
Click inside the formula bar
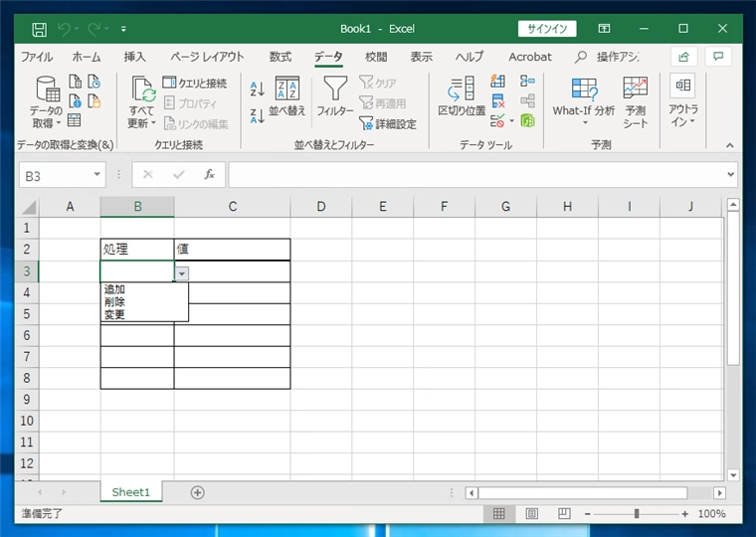[x=477, y=174]
